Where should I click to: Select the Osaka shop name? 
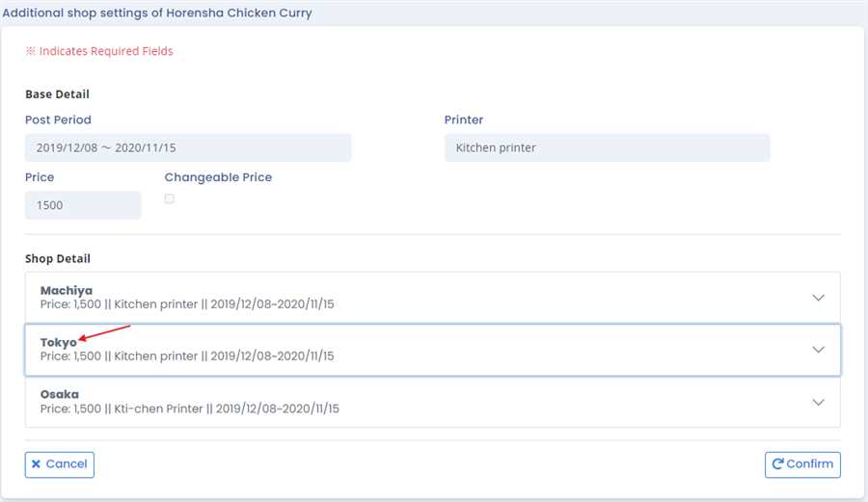(60, 394)
